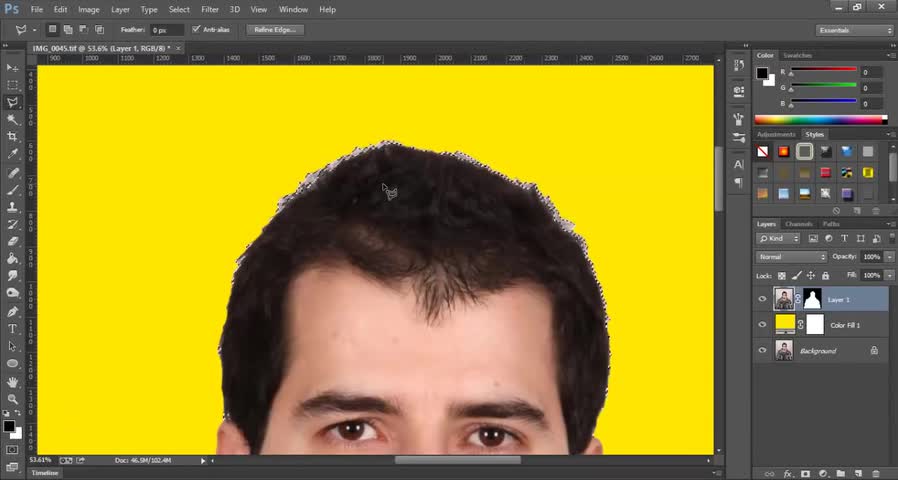
Task: Open the Styles panel flyout menu
Action: tap(891, 134)
